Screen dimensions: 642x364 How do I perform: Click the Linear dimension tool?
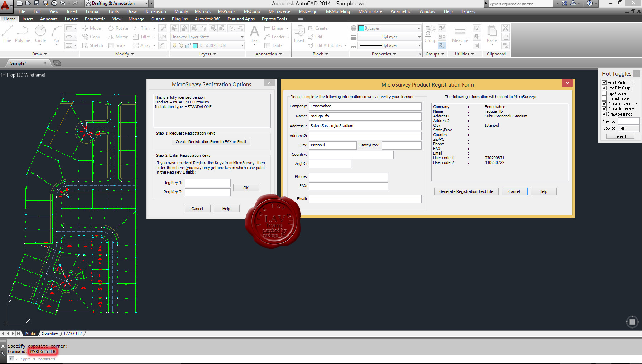[x=274, y=28]
